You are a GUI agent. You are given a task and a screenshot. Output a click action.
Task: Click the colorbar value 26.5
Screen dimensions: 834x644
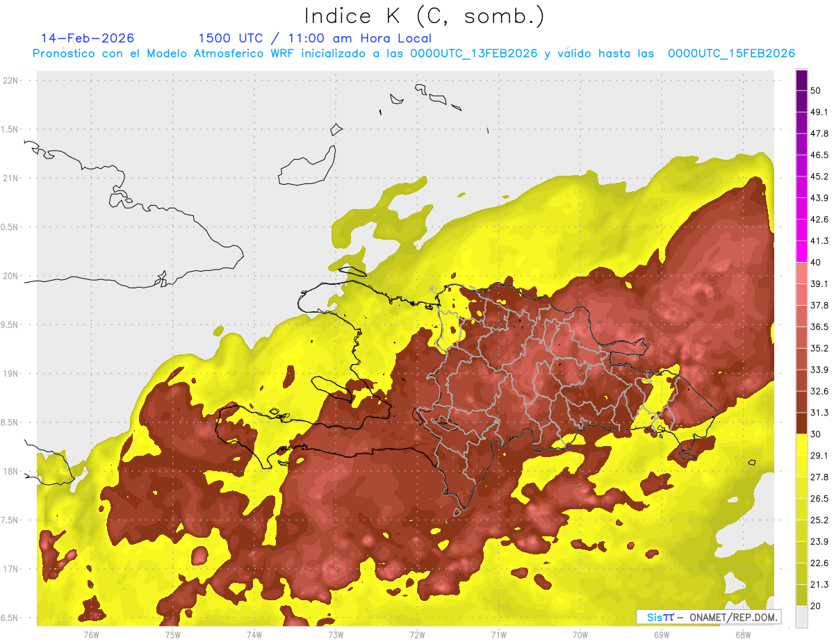coord(819,499)
